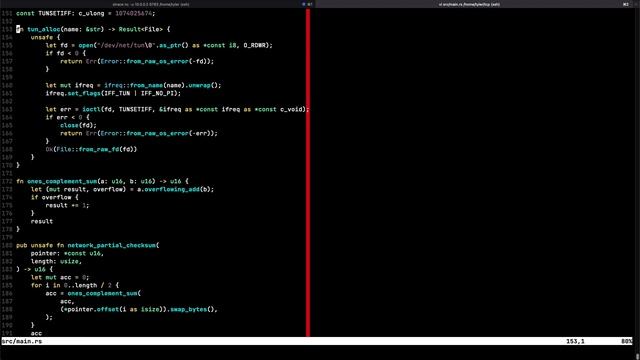Switch to the left terminal tab running strace

[151, 4]
